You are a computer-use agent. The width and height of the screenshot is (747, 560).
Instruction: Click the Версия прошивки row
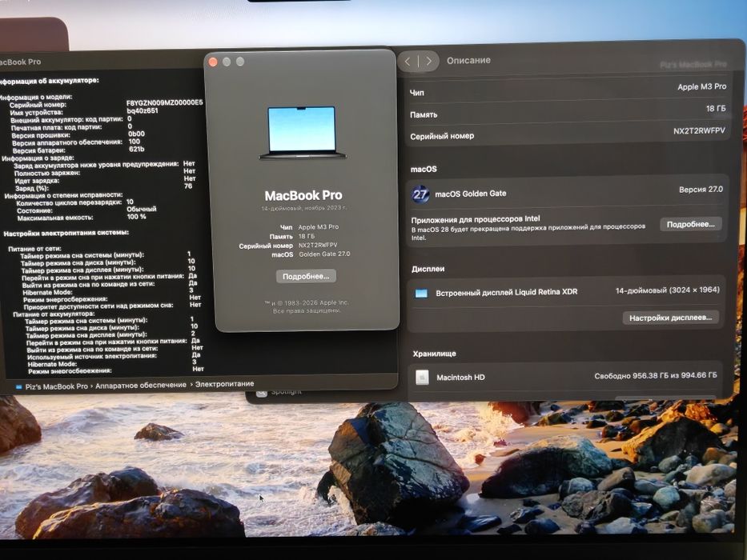click(x=78, y=134)
